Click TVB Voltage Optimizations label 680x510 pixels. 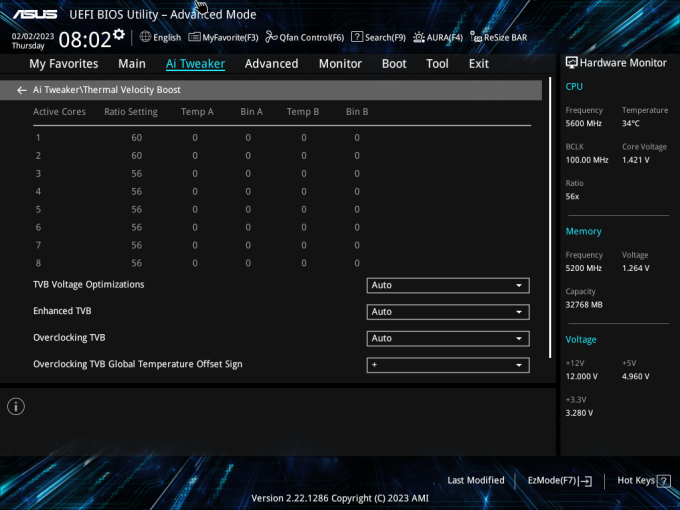(x=88, y=284)
